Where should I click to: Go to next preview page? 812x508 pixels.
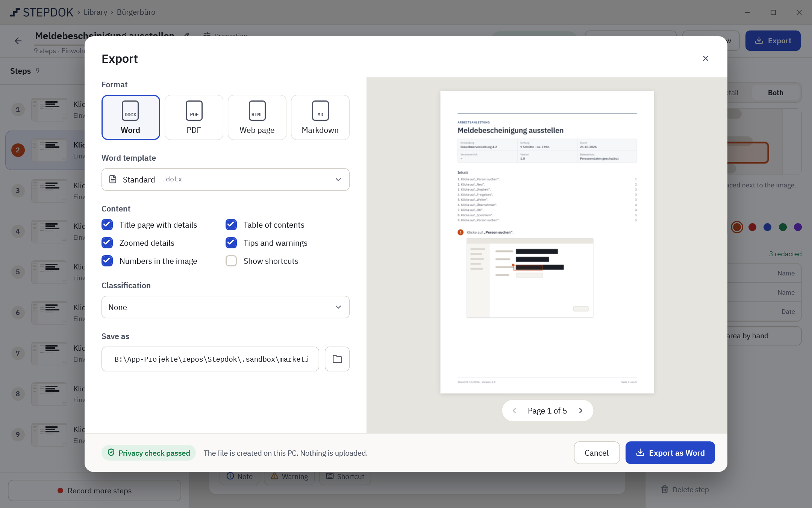[581, 411]
